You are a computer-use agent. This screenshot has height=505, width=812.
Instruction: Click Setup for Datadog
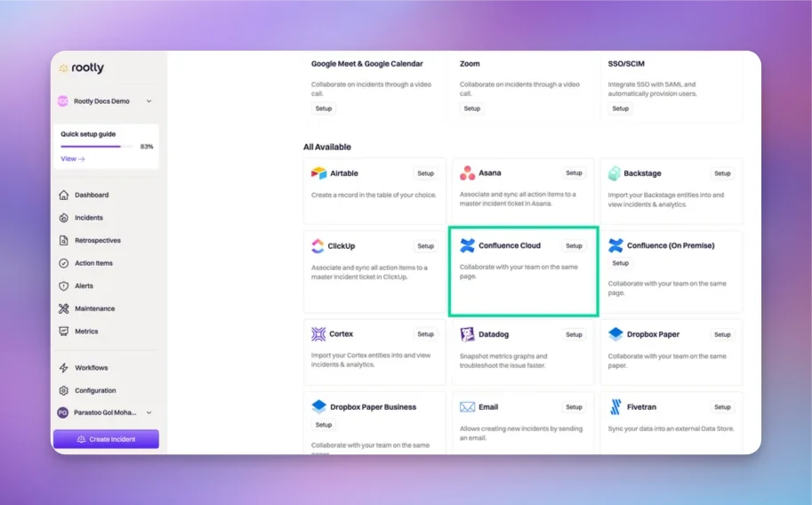tap(574, 334)
